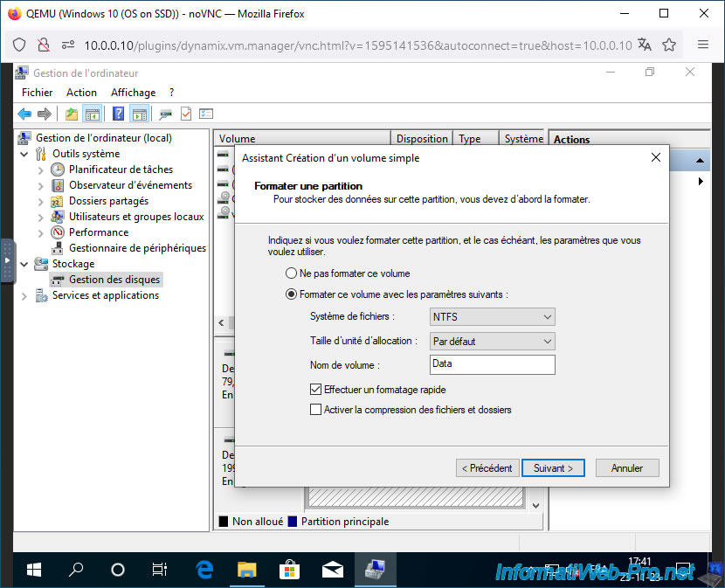
Task: Toggle the console tree pane icon
Action: 93,114
